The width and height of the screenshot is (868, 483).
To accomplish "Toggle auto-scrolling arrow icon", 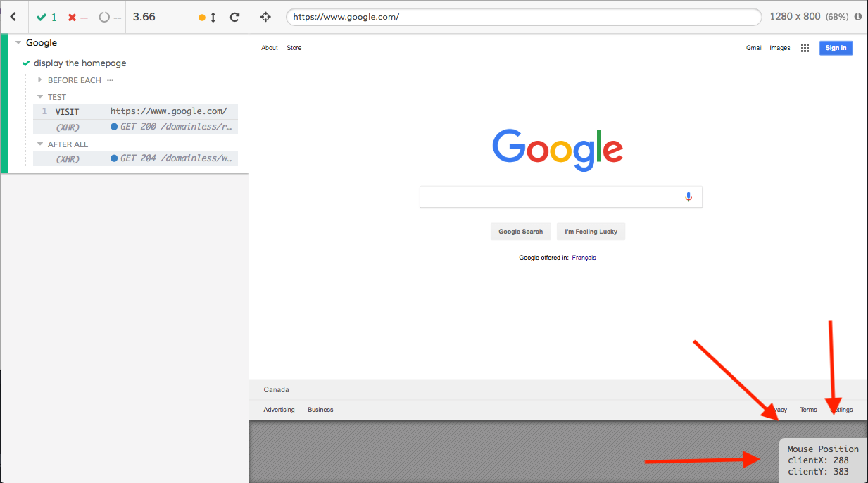I will click(213, 17).
